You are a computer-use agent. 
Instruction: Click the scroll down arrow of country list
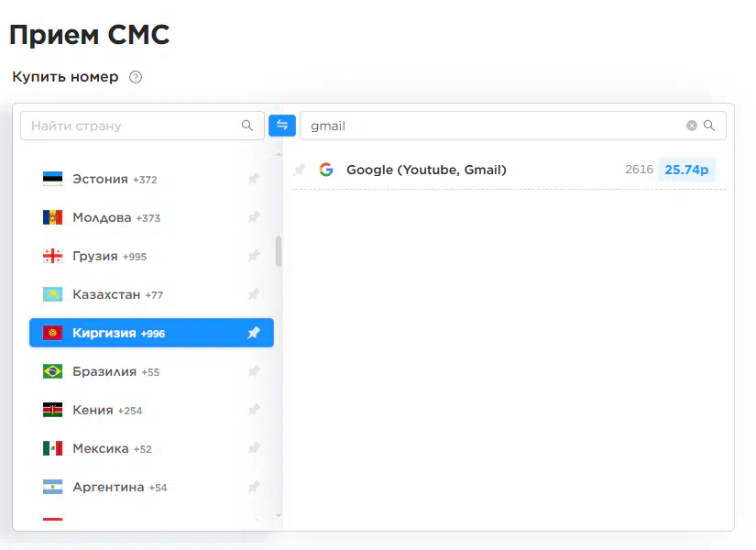[279, 516]
